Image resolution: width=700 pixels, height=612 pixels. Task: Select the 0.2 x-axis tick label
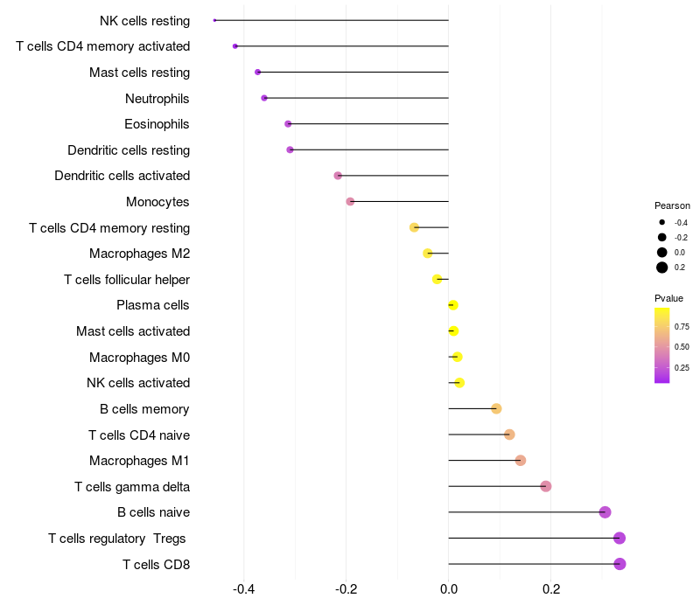click(x=551, y=588)
